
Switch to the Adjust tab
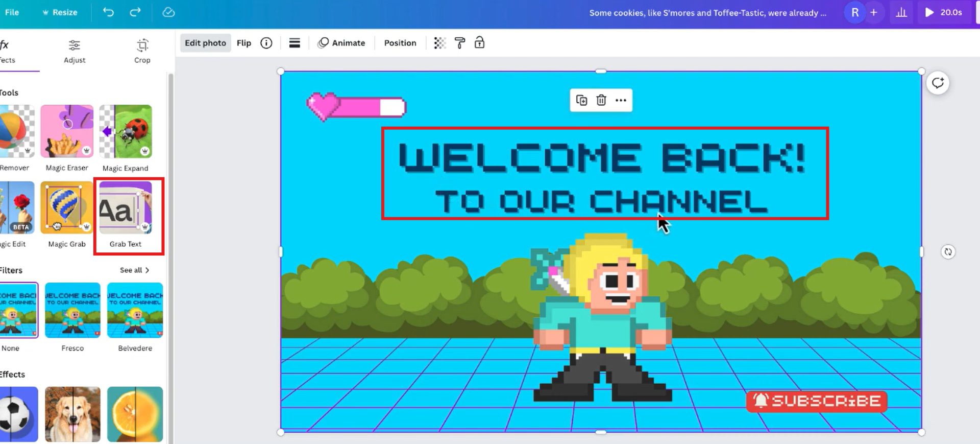(x=75, y=51)
